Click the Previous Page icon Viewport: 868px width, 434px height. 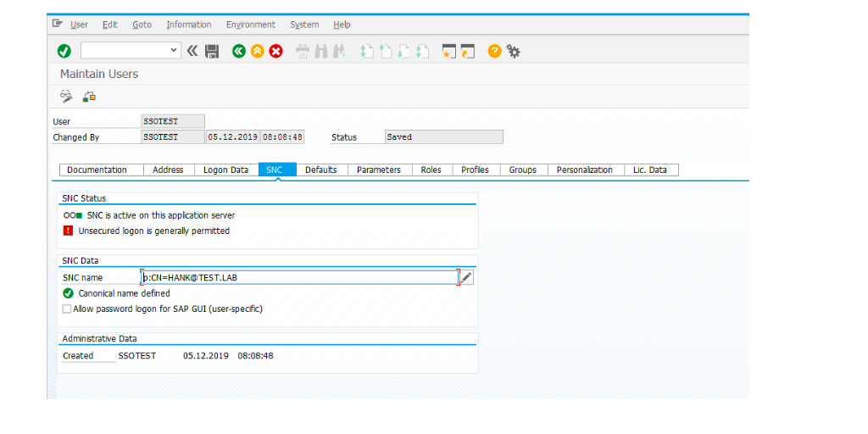pos(385,52)
